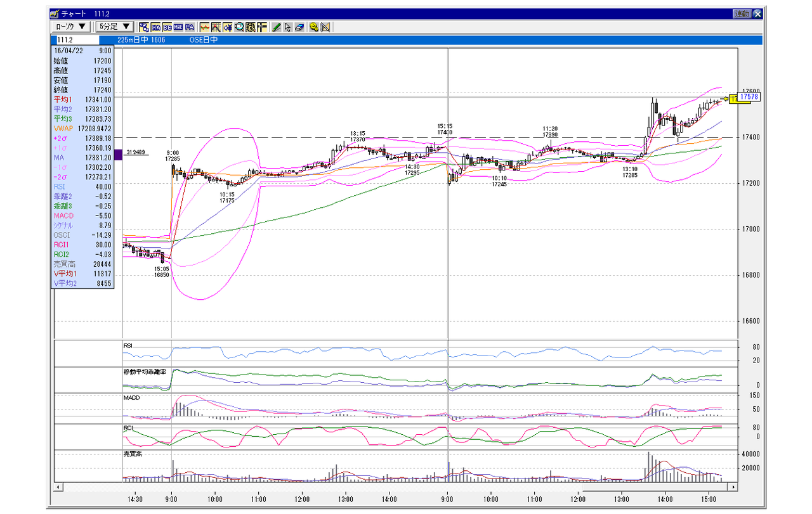The height and width of the screenshot is (514, 812).
Task: Toggle the VWAP indicator icon
Action: tap(143, 27)
